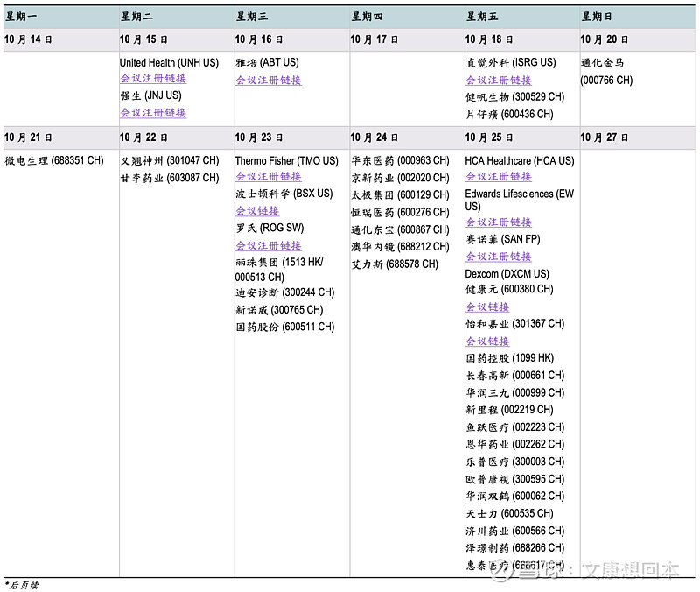
Task: Click 长春高新 (000661 CH) entry
Action: click(x=515, y=376)
